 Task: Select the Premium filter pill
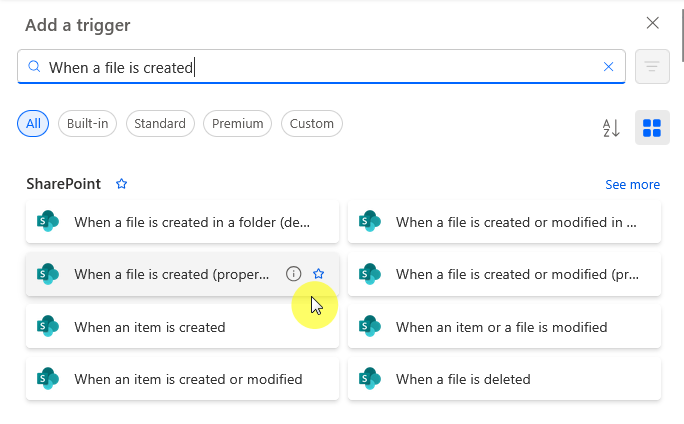tap(237, 123)
